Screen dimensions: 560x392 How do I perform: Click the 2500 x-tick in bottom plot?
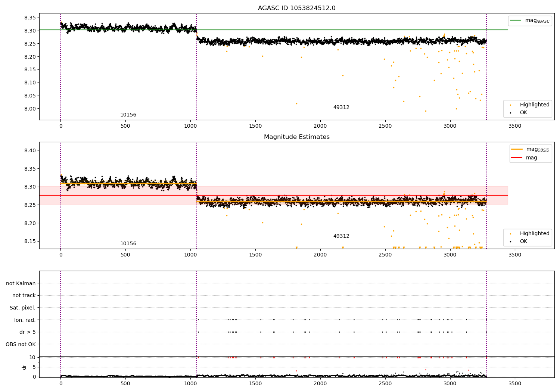(385, 383)
